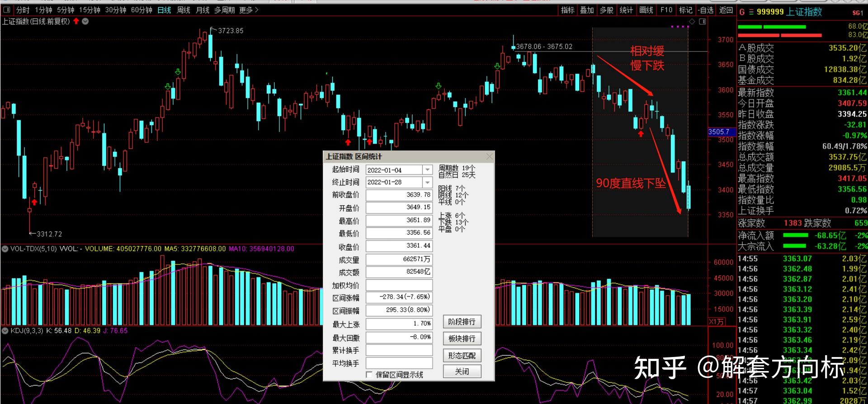
Task: Click the 净流入额 value -68.65亿
Action: click(830, 235)
